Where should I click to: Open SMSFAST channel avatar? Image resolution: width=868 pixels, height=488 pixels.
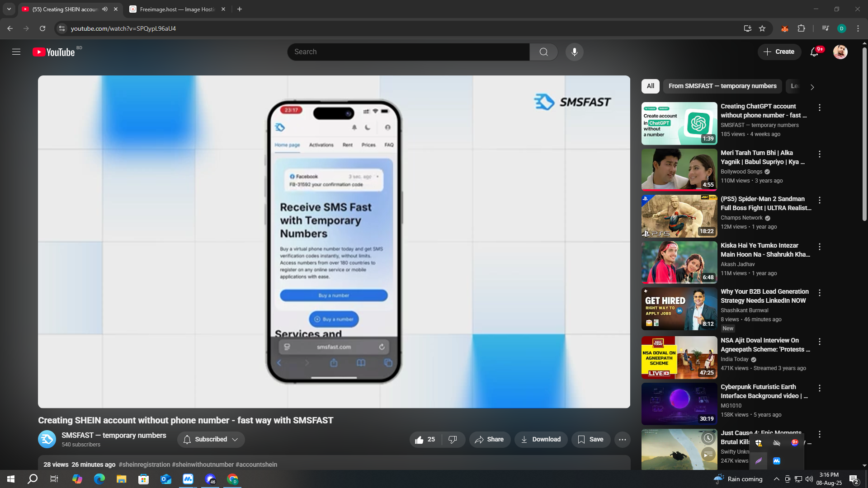click(47, 439)
